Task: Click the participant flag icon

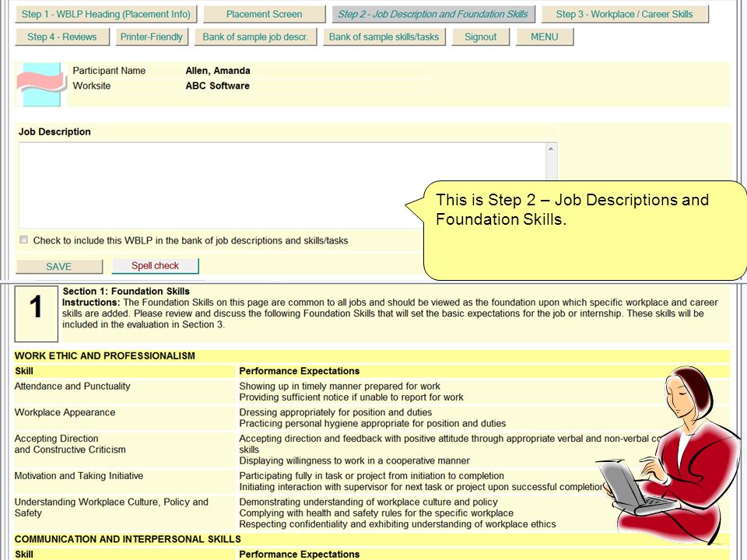Action: [41, 84]
